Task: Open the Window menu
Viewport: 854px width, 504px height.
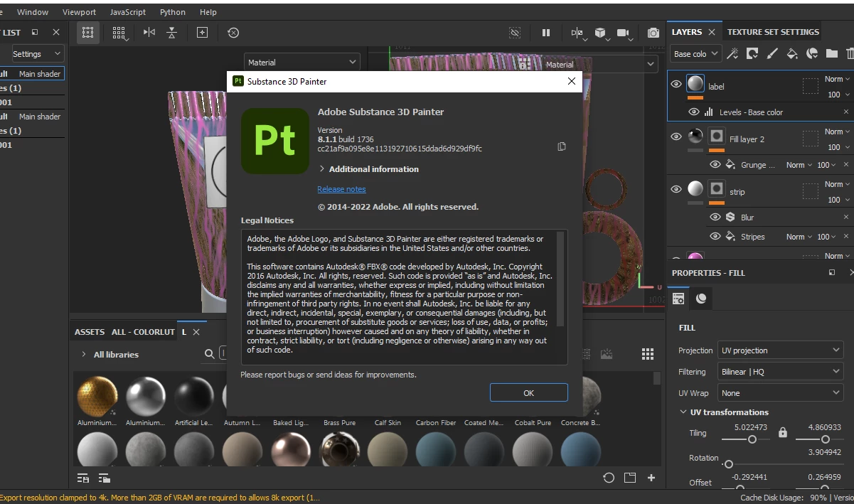Action: pos(33,12)
